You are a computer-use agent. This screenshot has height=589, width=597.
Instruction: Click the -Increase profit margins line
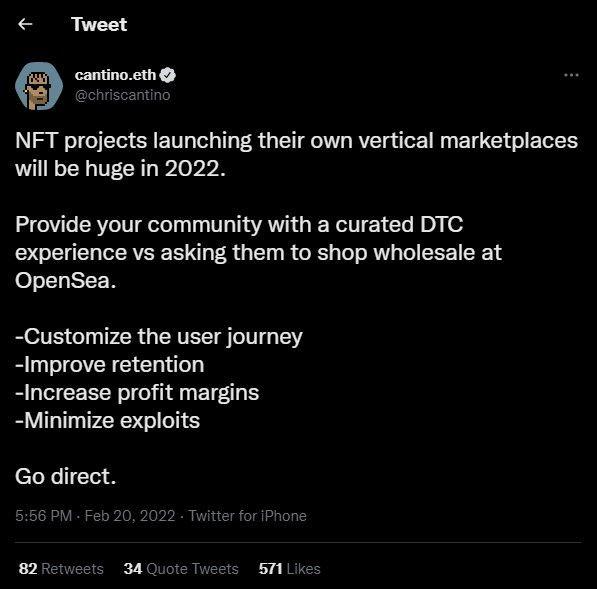pos(137,393)
